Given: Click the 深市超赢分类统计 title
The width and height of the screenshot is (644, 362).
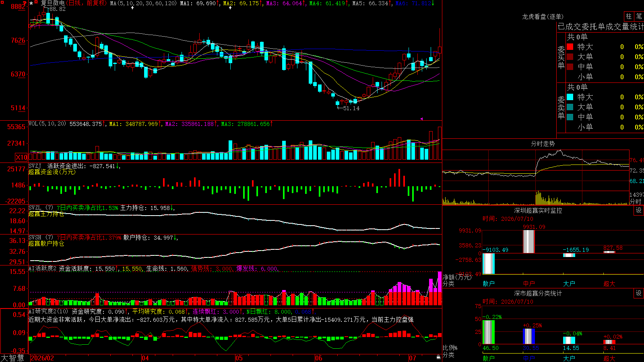Looking at the screenshot, I should (x=538, y=293).
